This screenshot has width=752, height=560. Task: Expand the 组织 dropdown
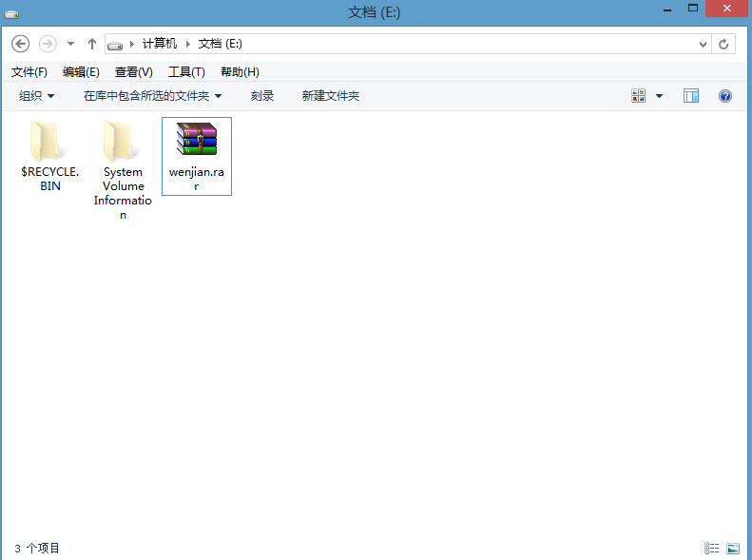point(36,96)
